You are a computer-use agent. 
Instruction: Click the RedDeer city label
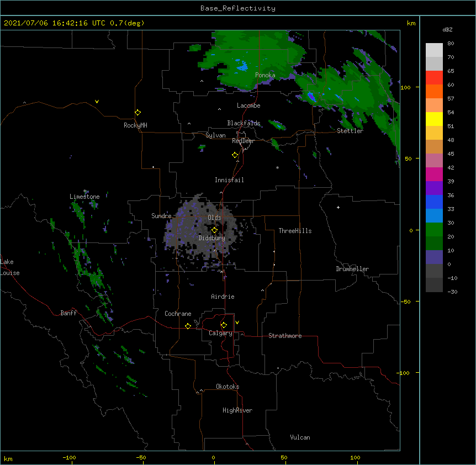click(243, 141)
